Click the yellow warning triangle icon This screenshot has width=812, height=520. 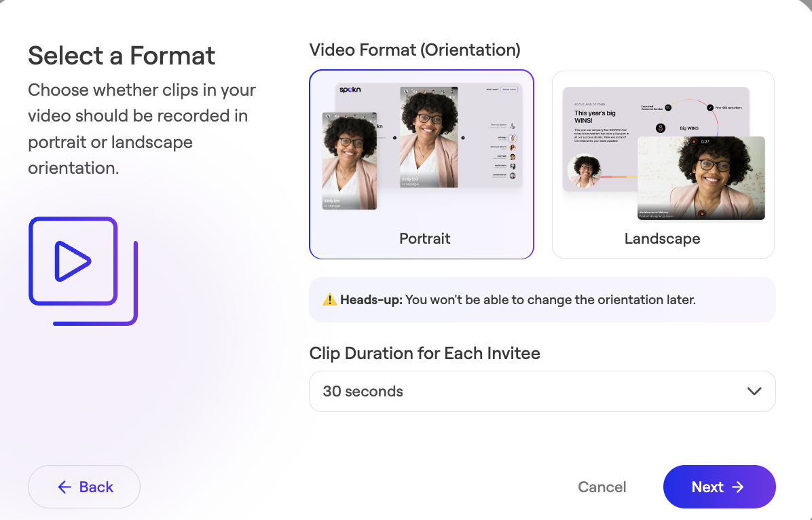tap(329, 299)
